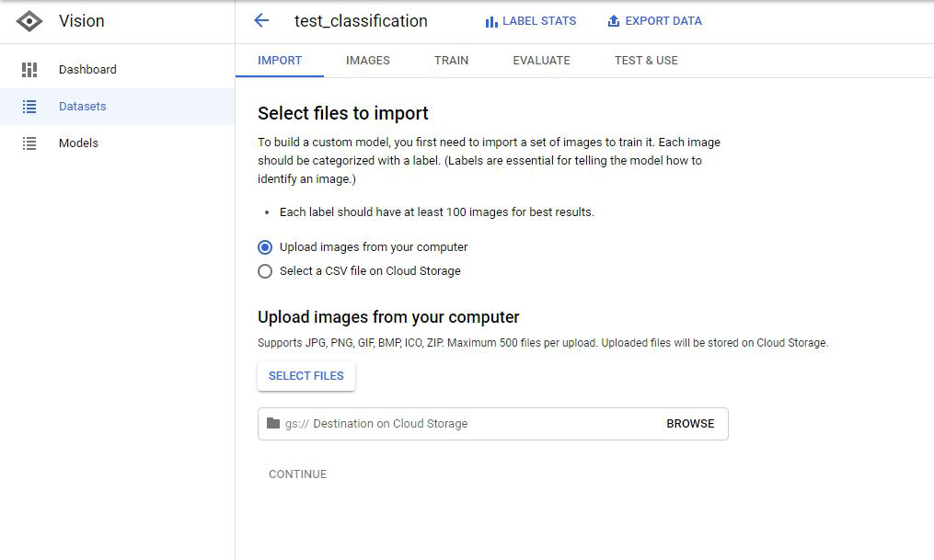This screenshot has height=560, width=934.
Task: Click Browse for Cloud Storage destination
Action: click(690, 424)
